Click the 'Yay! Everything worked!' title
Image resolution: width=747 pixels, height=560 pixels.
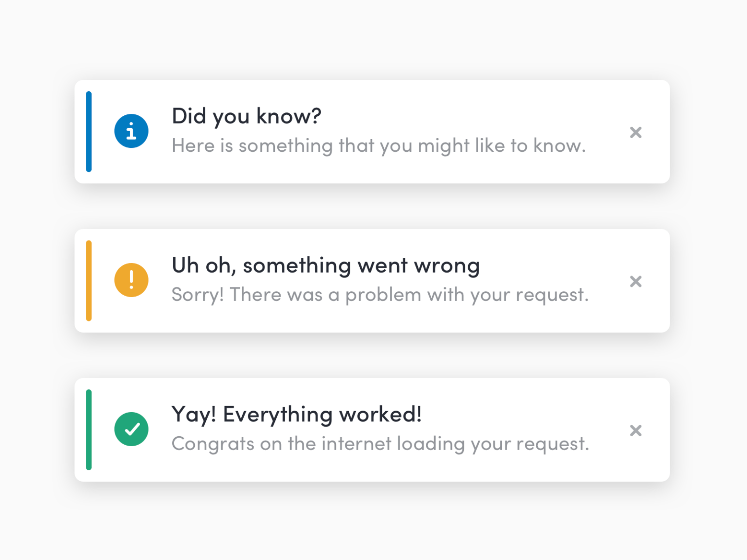296,414
